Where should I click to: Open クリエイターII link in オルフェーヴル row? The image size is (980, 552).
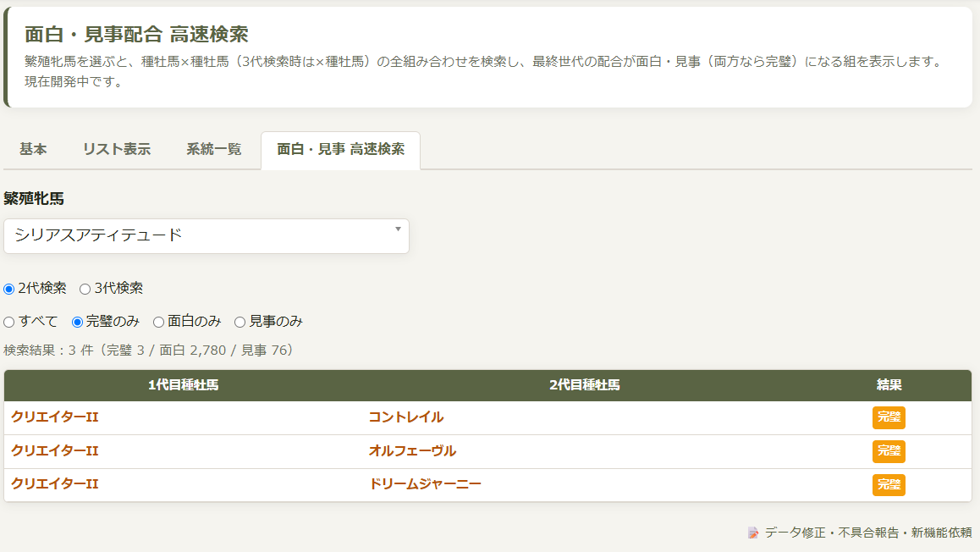[55, 450]
